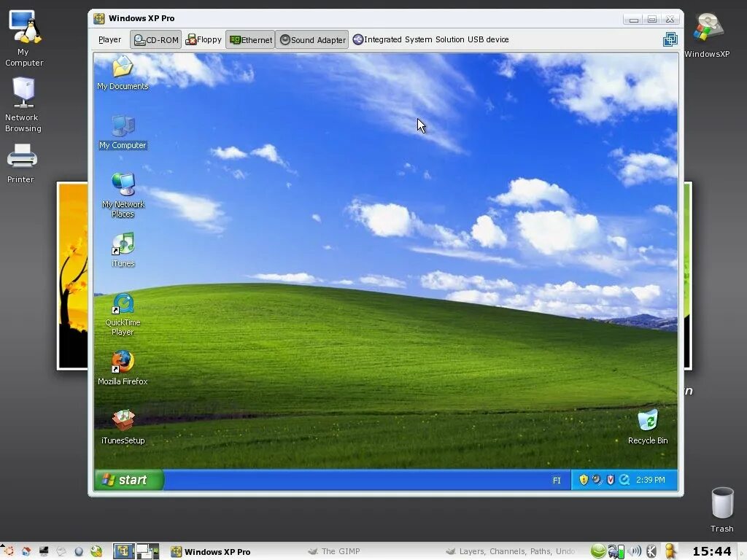The image size is (747, 560).
Task: Toggle the CD-ROM device button
Action: coord(156,39)
